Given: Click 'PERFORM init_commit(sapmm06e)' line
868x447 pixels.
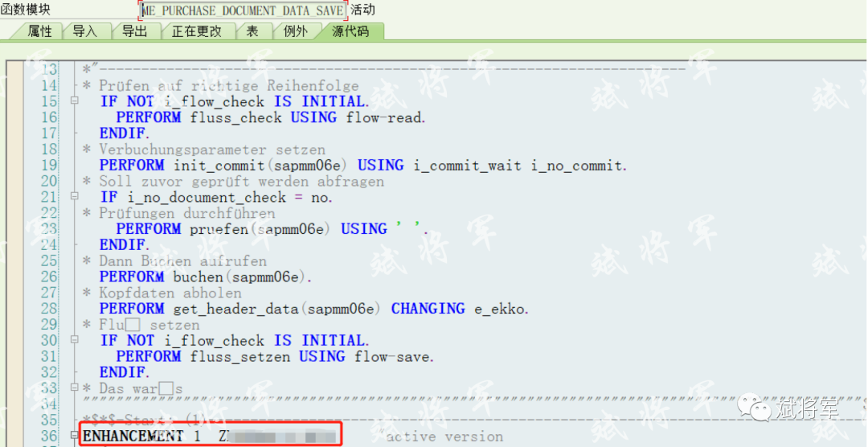Looking at the screenshot, I should tap(364, 166).
